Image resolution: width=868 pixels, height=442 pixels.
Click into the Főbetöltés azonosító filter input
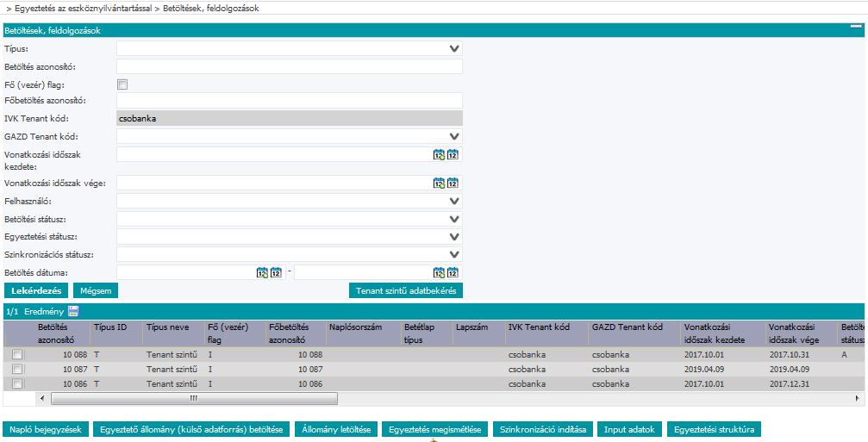click(x=290, y=101)
